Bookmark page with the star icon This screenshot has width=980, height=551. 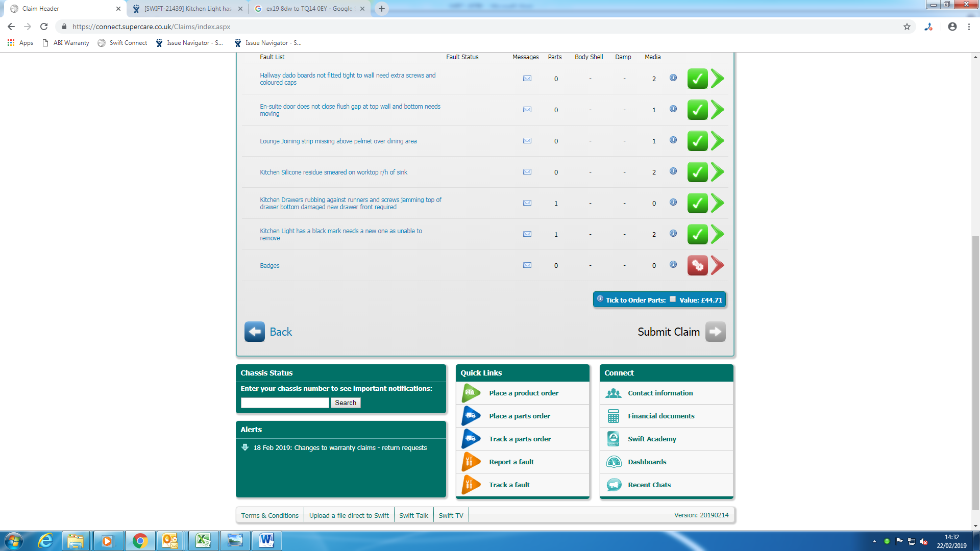[906, 27]
